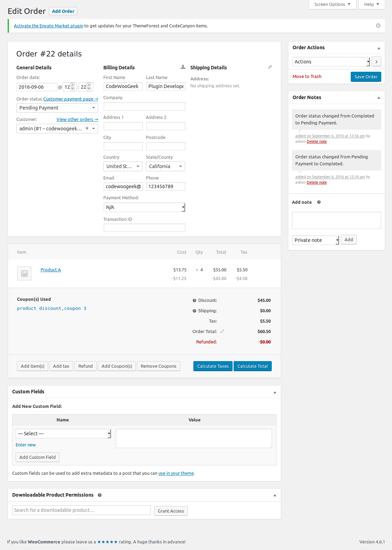Adjust the order minute stepper
This screenshot has height=550, width=392.
[x=89, y=87]
